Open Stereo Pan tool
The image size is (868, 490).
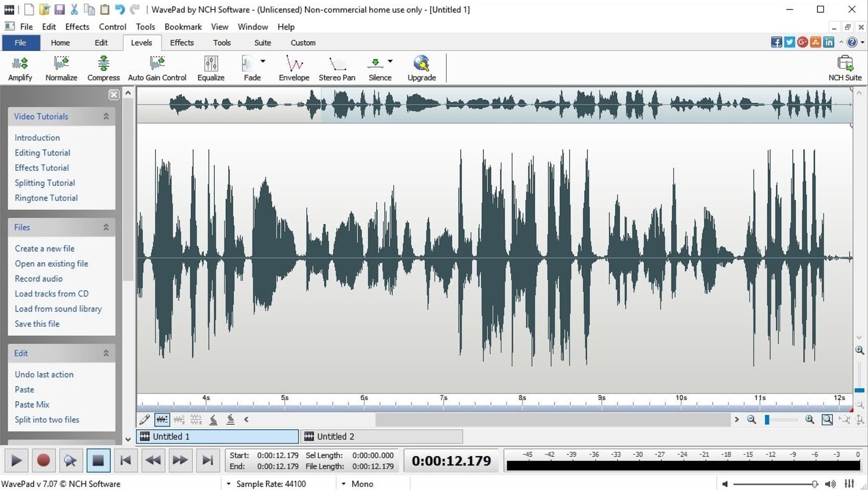[337, 68]
